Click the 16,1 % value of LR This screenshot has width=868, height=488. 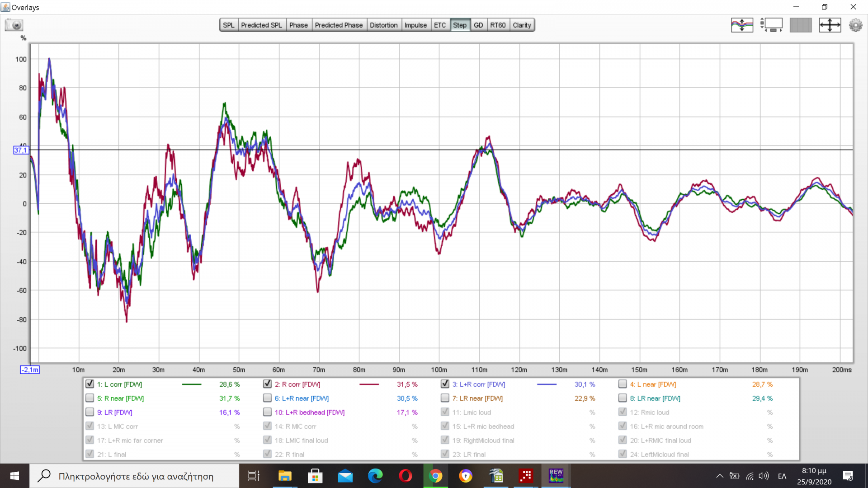[x=230, y=413]
